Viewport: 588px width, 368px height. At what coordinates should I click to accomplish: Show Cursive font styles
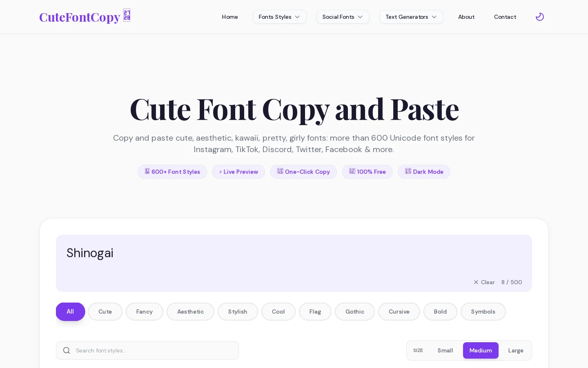point(399,312)
